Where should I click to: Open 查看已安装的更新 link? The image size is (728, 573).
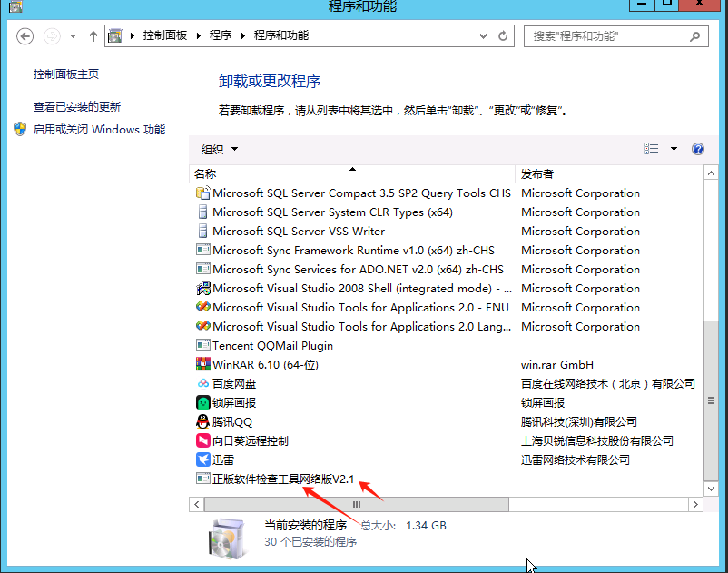pyautogui.click(x=77, y=107)
